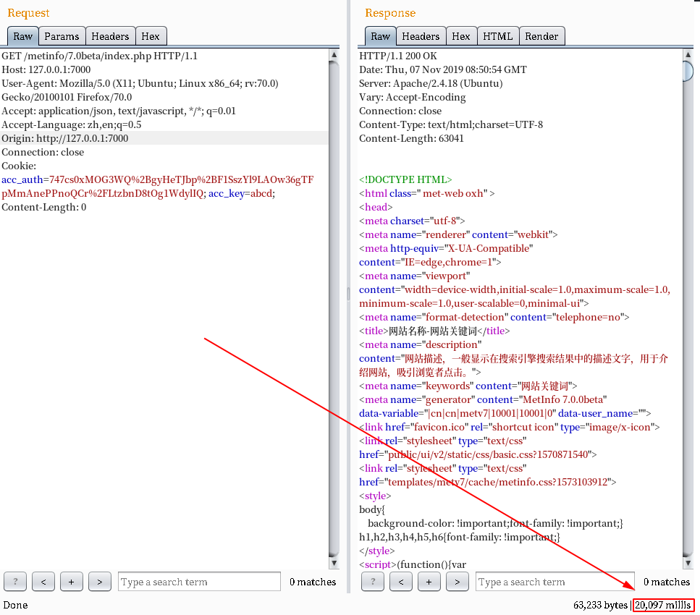Click the request Content-Length: 0 line
The image size is (700, 615).
43,207
